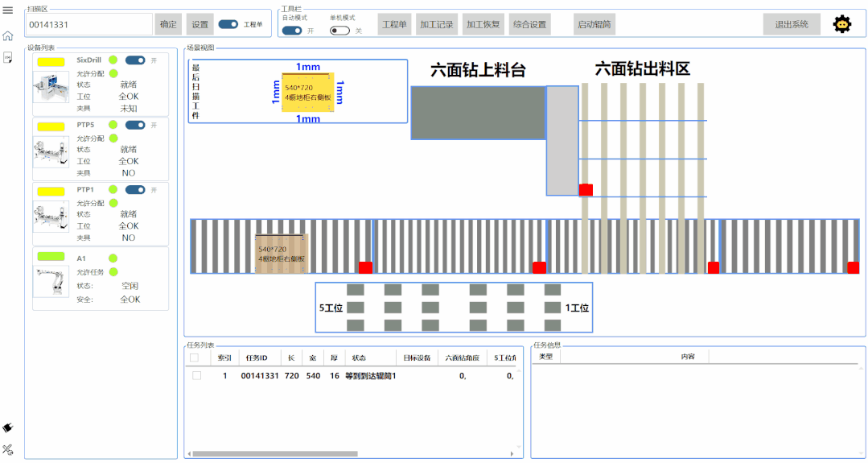
Task: Click 确定 button in scan area
Action: click(x=168, y=24)
